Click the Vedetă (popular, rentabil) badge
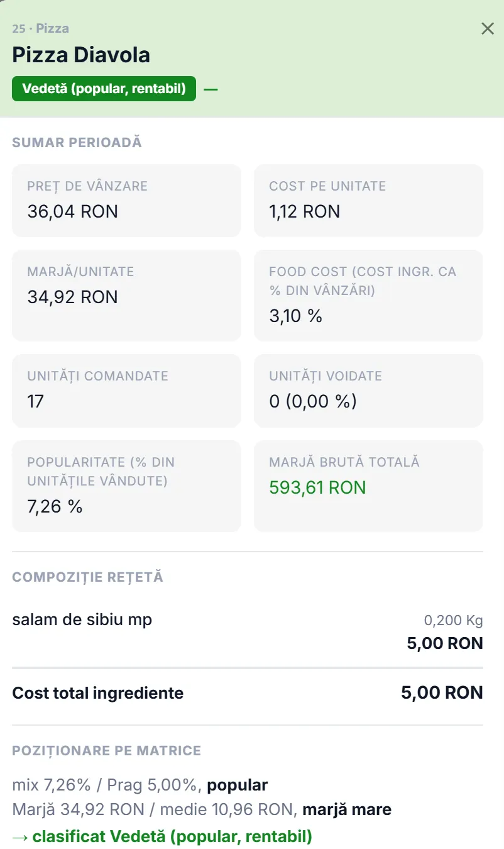504x849 pixels. click(104, 89)
